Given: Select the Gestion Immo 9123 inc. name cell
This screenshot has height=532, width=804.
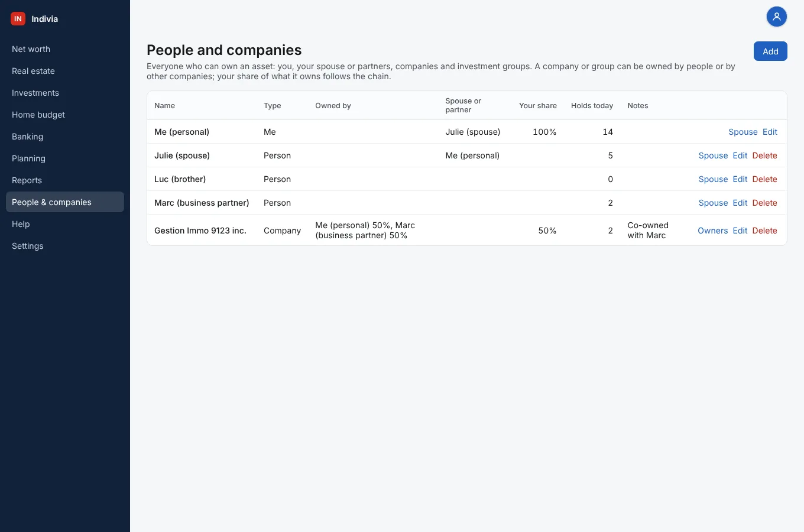Looking at the screenshot, I should 200,231.
